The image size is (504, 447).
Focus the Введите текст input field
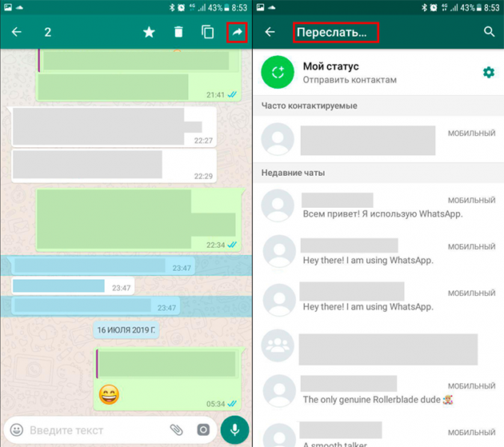tap(97, 430)
